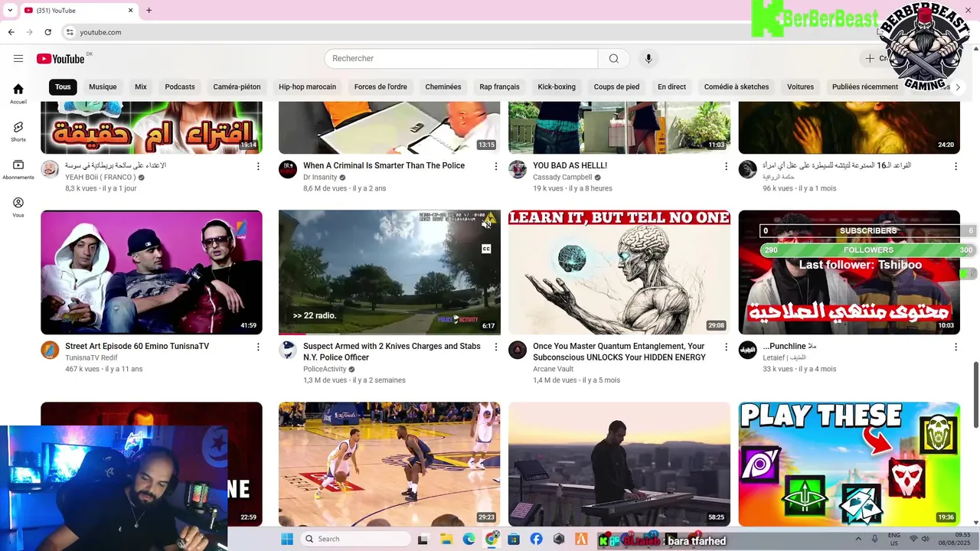Click Dr Insanity channel avatar
980x551 pixels.
pos(288,170)
